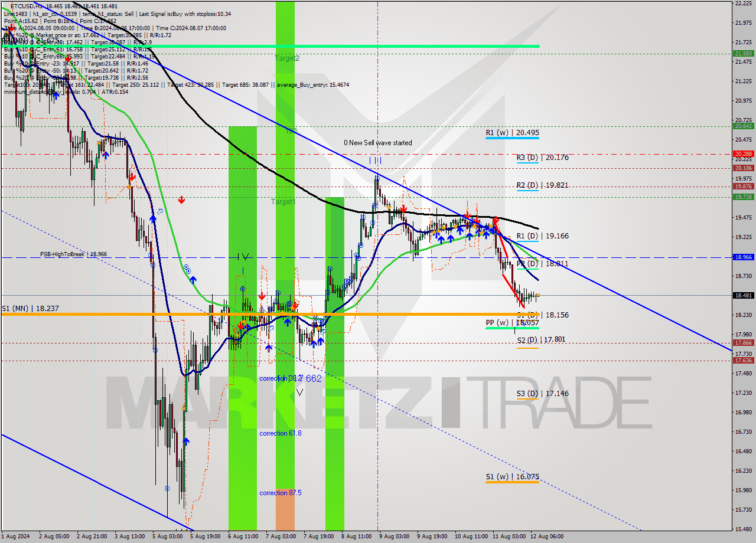
Task: Click the 16.980 price axis label
Action: [743, 412]
